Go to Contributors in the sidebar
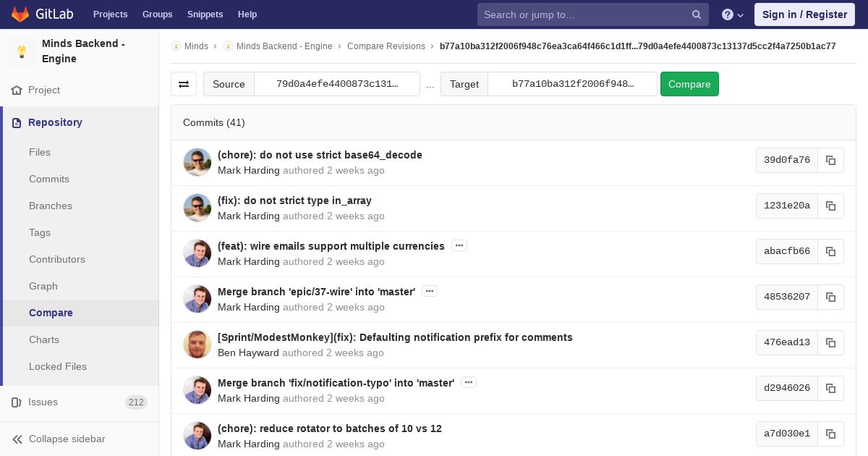The width and height of the screenshot is (868, 456). pyautogui.click(x=57, y=259)
